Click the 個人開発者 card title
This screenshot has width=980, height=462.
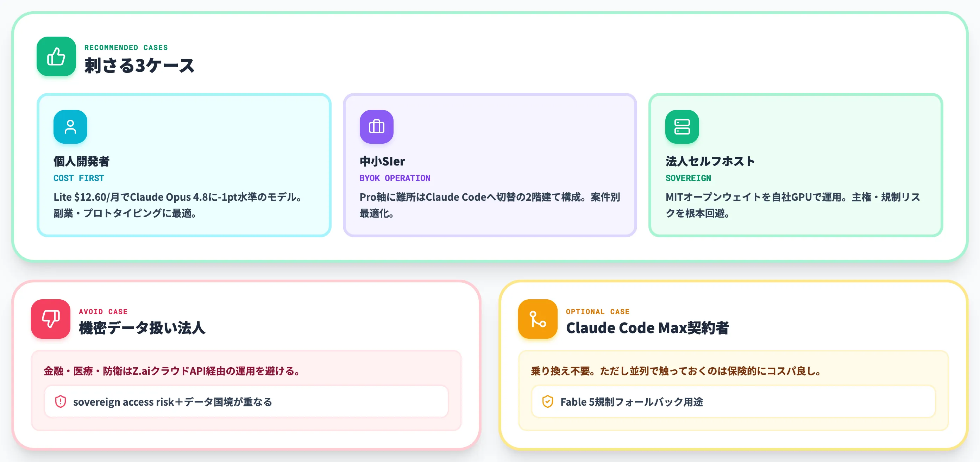tap(81, 161)
